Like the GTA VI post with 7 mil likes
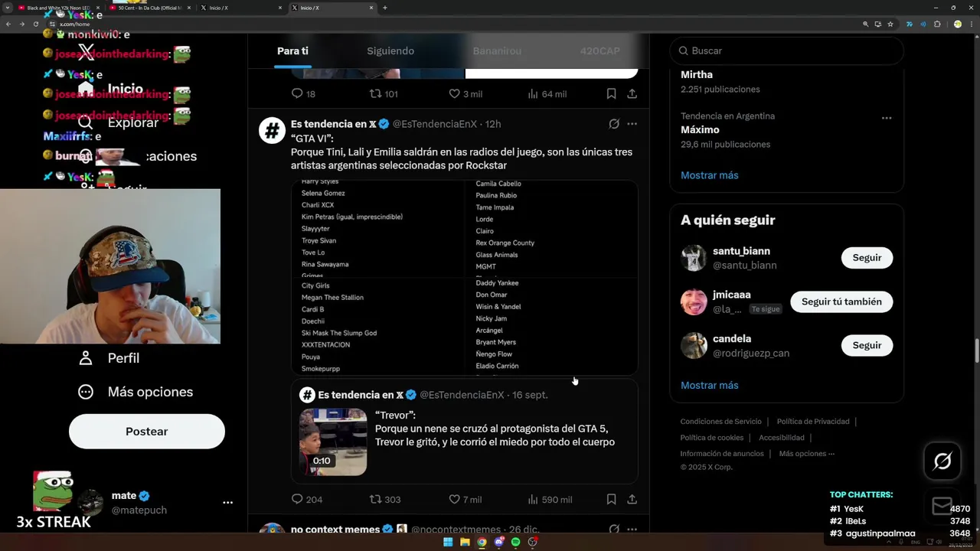The image size is (980, 551). pyautogui.click(x=465, y=499)
